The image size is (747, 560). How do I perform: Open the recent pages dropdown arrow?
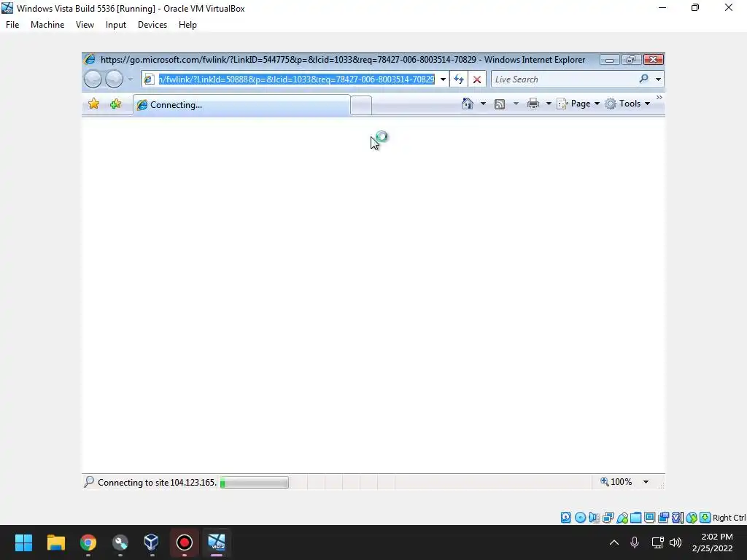click(130, 79)
